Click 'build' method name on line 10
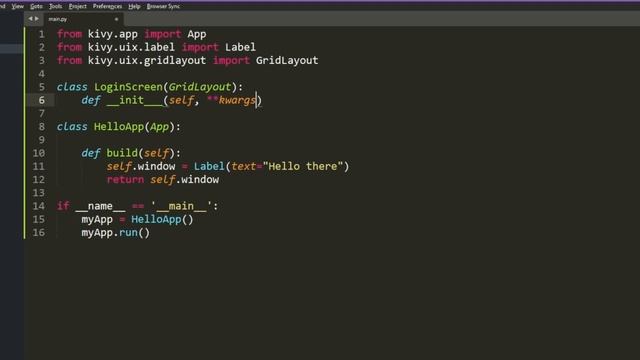This screenshot has height=360, width=640. click(x=122, y=153)
